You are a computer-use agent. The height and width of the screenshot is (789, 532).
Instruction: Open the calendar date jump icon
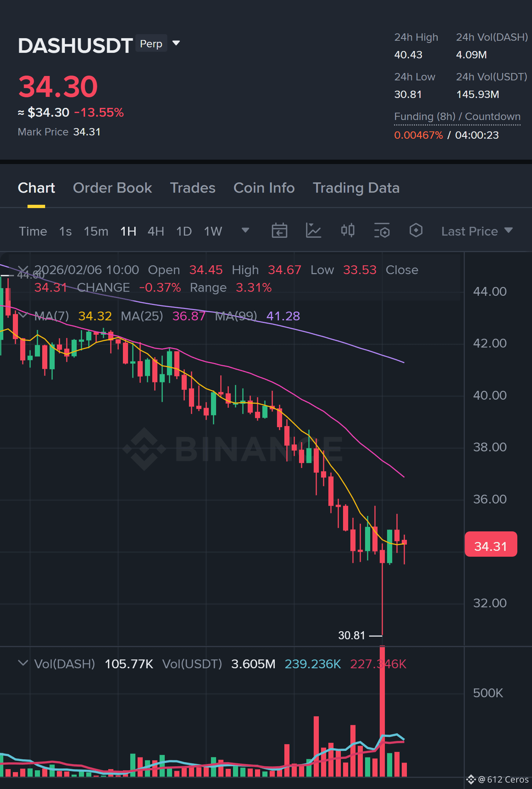(x=279, y=231)
